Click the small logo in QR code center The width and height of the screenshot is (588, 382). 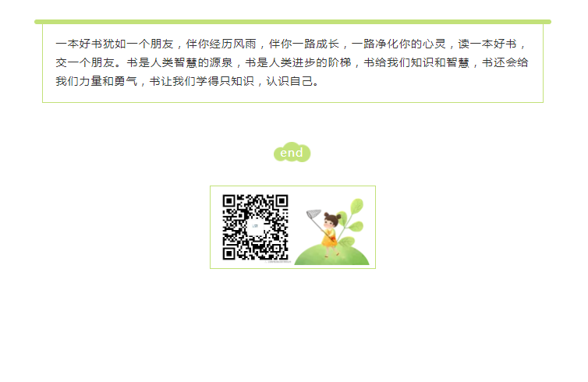point(255,226)
